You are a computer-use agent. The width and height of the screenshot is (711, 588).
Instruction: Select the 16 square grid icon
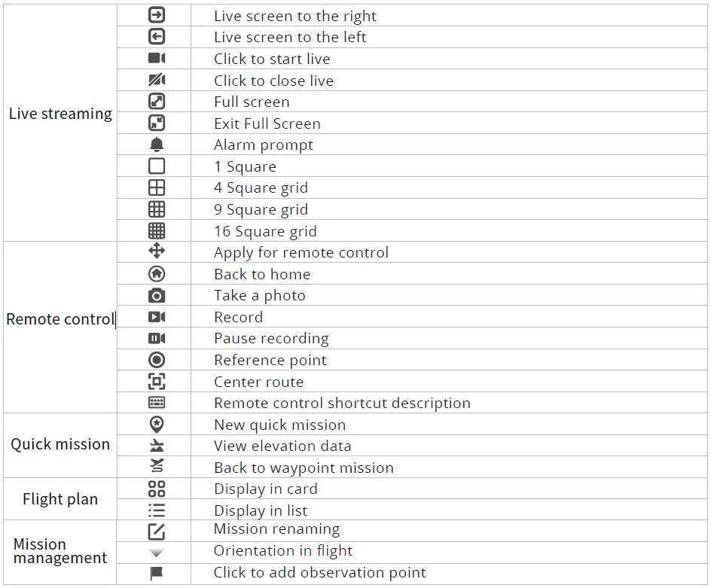pyautogui.click(x=157, y=231)
